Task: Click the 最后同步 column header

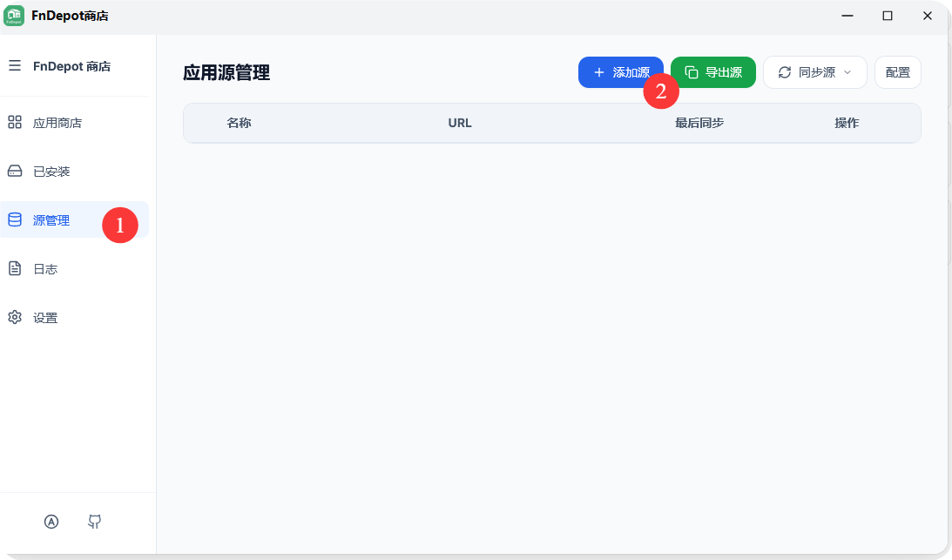Action: click(699, 123)
